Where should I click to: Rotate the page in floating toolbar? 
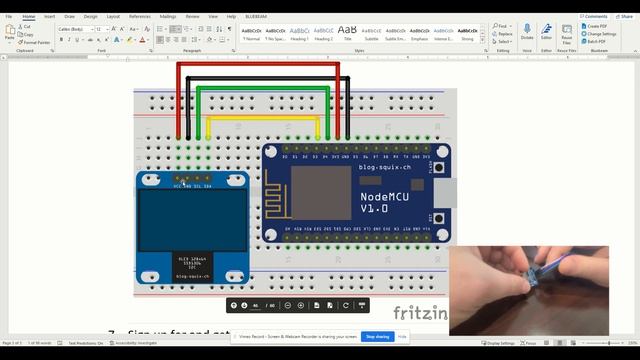(346, 305)
